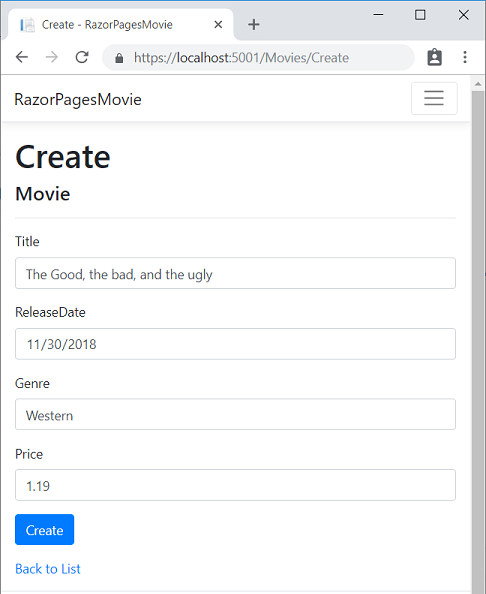The image size is (486, 594).
Task: Click the Genre field label
Action: pos(32,383)
